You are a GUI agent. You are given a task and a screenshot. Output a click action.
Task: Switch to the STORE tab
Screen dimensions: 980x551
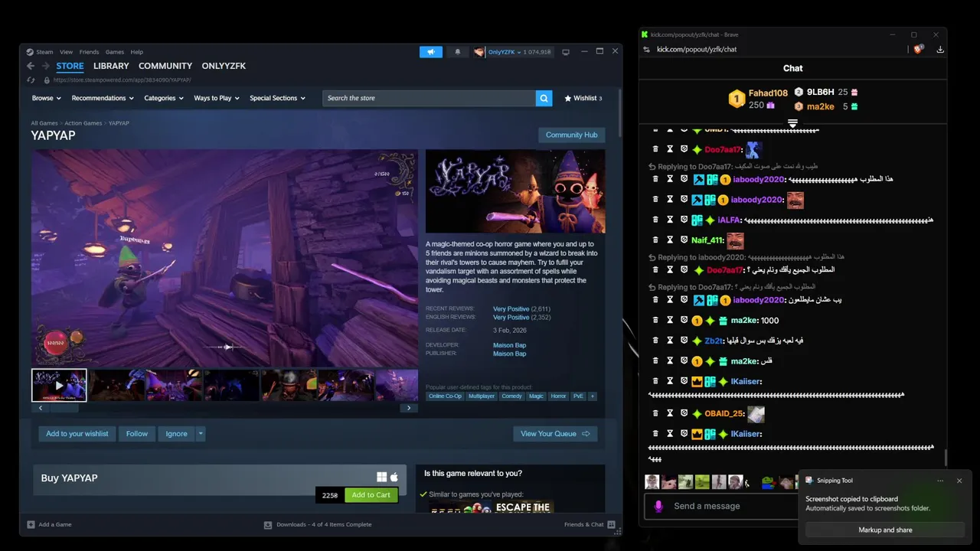click(x=70, y=66)
